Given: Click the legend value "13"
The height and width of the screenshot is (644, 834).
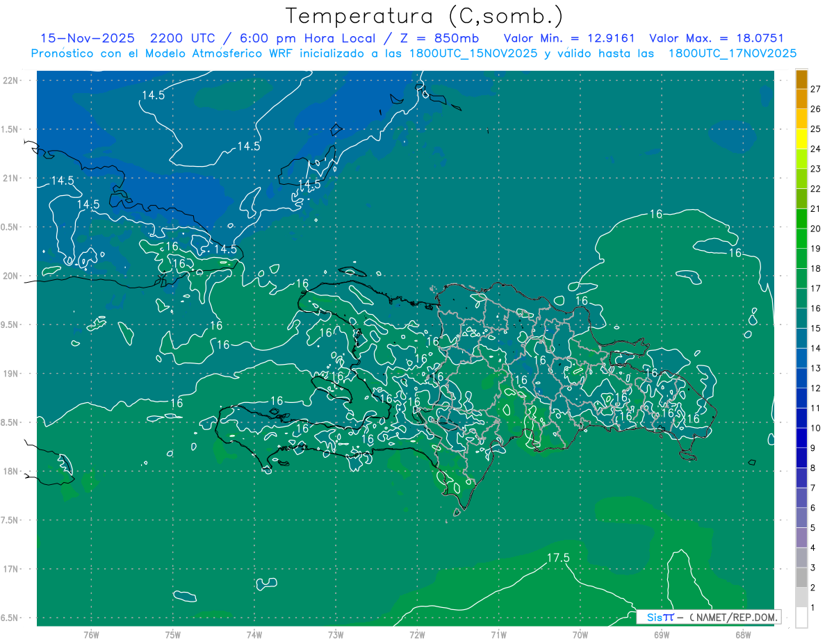Looking at the screenshot, I should pyautogui.click(x=816, y=368).
